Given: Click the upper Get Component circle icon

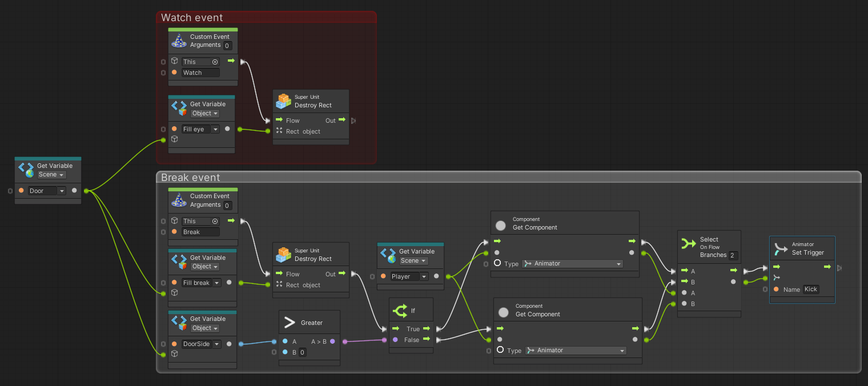Looking at the screenshot, I should point(500,224).
